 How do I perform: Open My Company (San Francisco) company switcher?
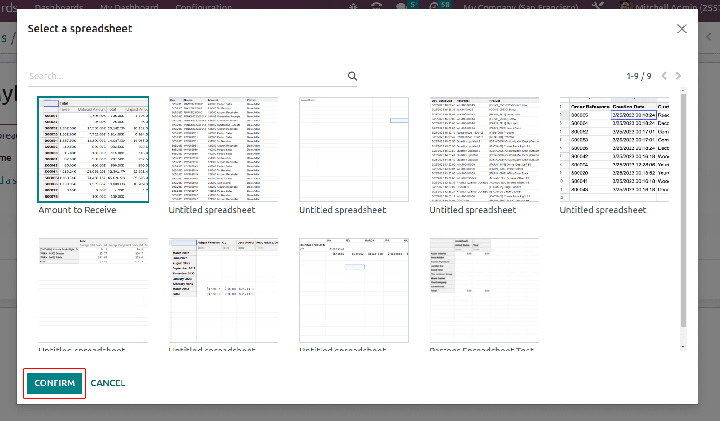click(520, 6)
